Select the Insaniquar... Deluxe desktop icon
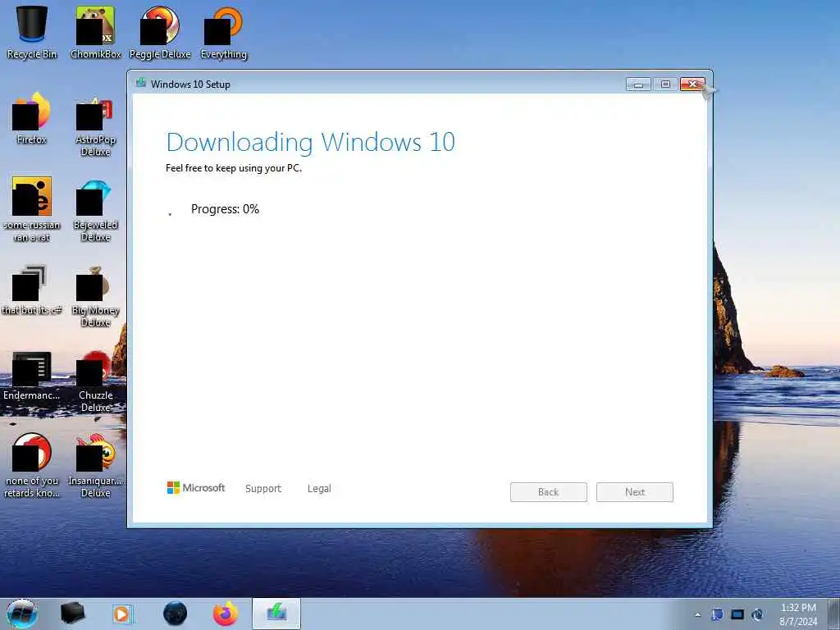Screen dimensions: 840x630 95,465
